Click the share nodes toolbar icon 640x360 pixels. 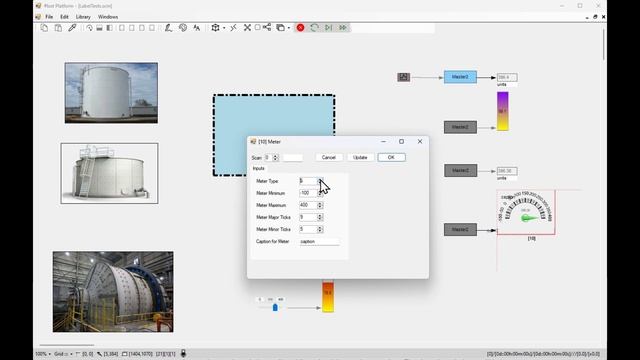(267, 27)
